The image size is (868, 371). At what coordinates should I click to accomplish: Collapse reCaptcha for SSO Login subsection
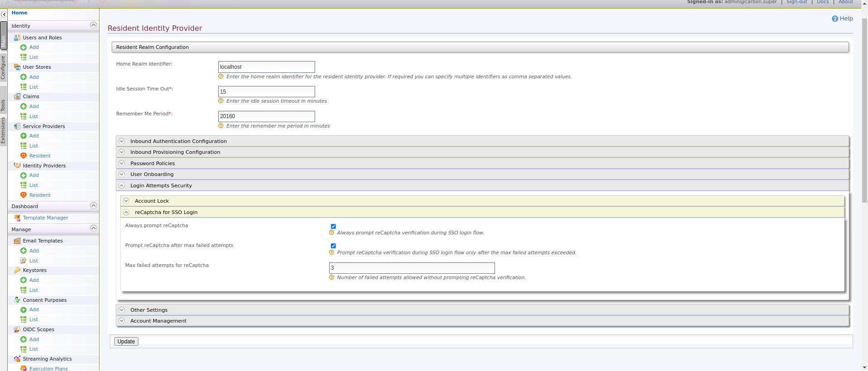[x=482, y=212]
